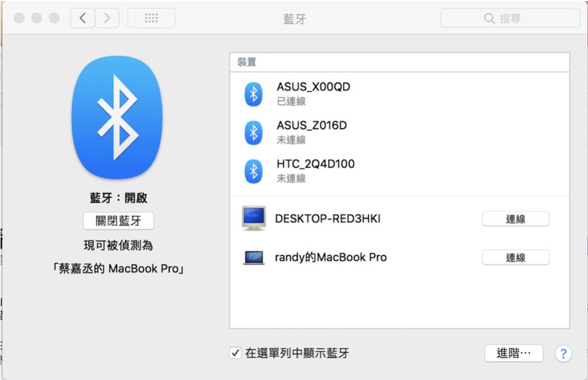Click the 在選單列中顯示藍牙 label text

point(297,353)
